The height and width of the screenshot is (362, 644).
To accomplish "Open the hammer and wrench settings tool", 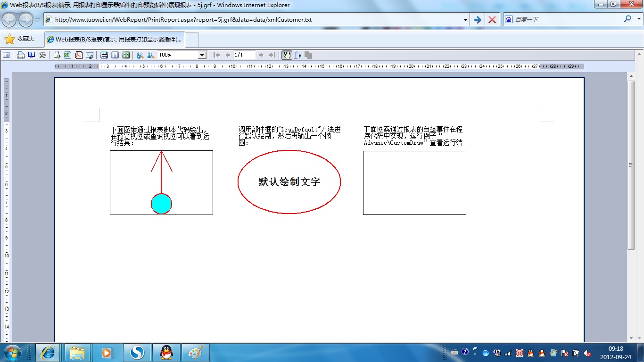I will [42, 55].
